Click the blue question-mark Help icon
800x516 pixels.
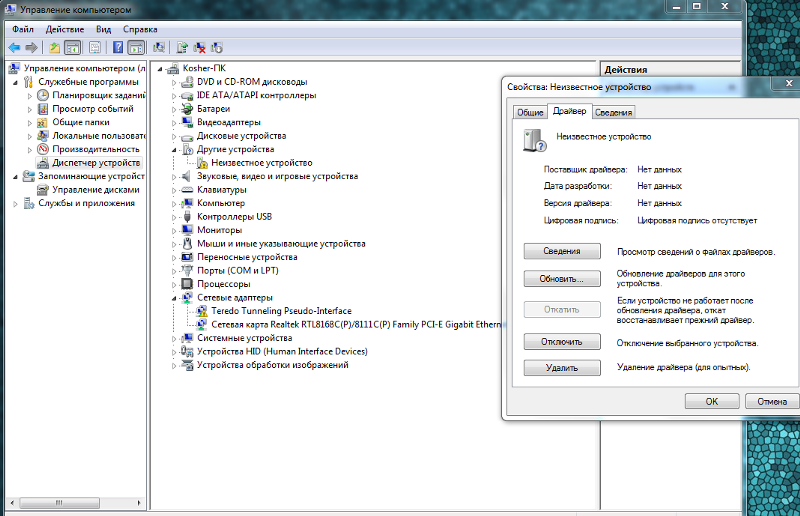pos(118,48)
